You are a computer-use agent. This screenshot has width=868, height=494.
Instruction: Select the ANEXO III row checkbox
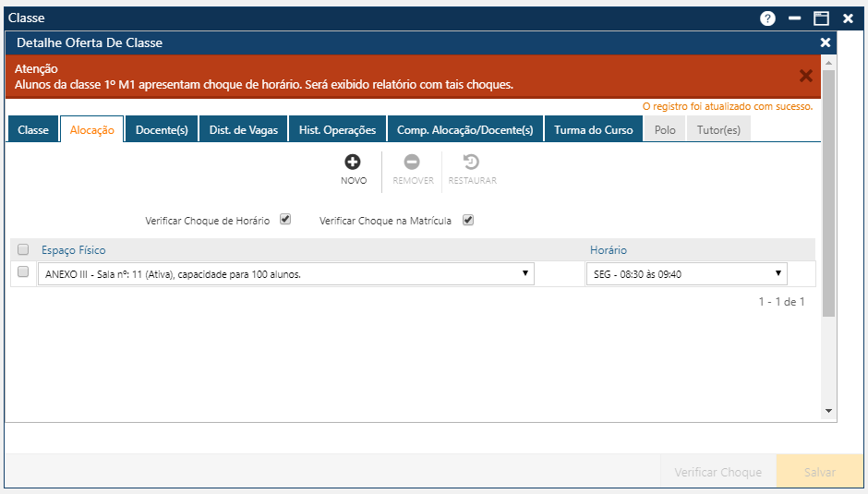[23, 272]
